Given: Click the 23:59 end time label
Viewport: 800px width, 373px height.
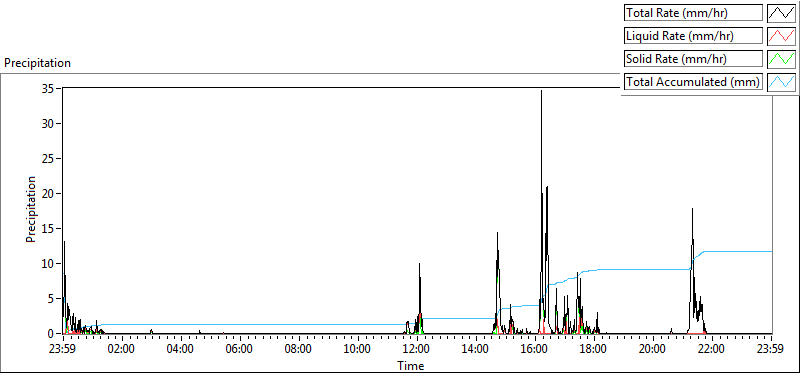Looking at the screenshot, I should pos(771,350).
